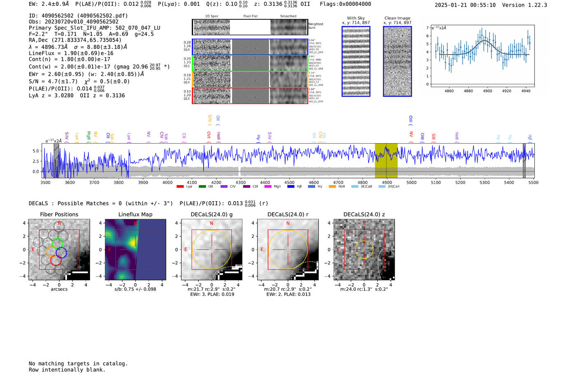This screenshot has height=392, width=576.
Task: Click the DECaLS Possible Matches = 0 line
Action: 101,203
